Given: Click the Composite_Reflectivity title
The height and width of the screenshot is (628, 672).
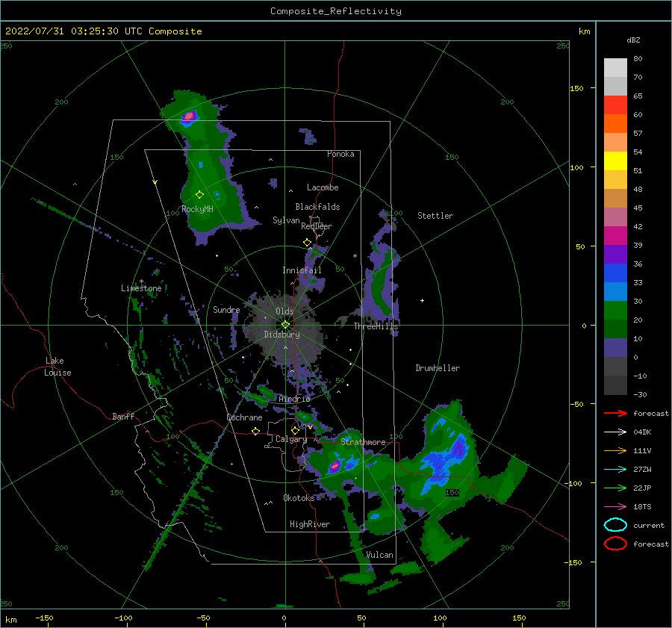Looking at the screenshot, I should coord(335,11).
